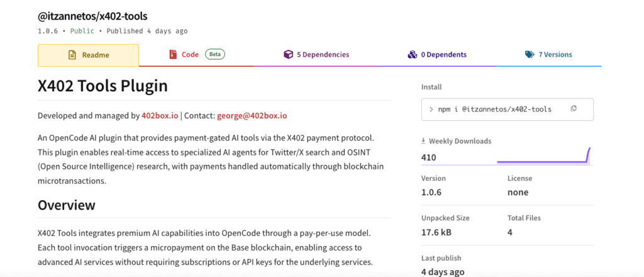Click the Overview section heading

coord(67,205)
